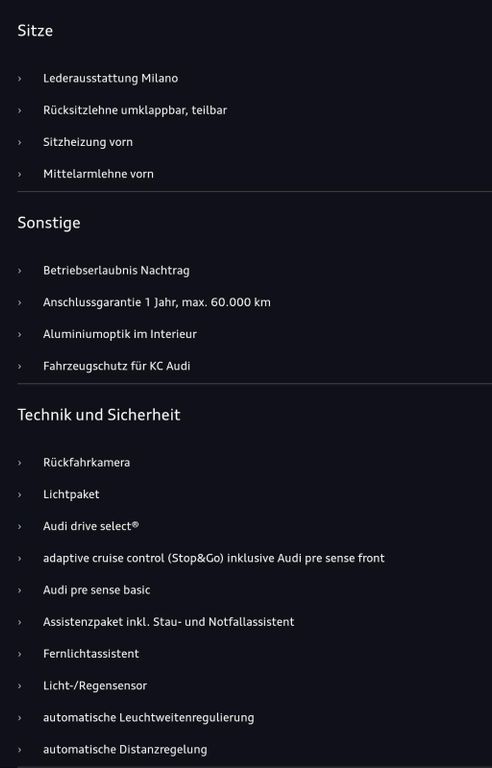Click chevron beside Sitzheizung vorn
The width and height of the screenshot is (492, 768).
tap(20, 143)
